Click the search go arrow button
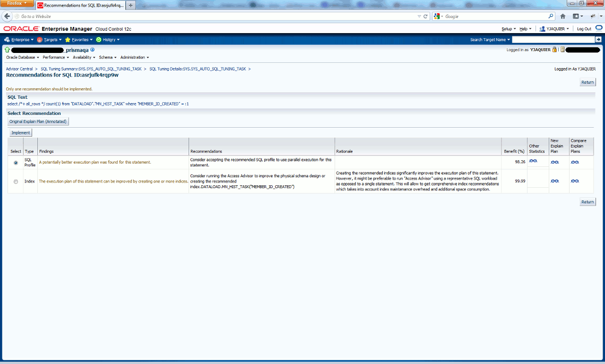This screenshot has width=605, height=364. click(x=598, y=40)
